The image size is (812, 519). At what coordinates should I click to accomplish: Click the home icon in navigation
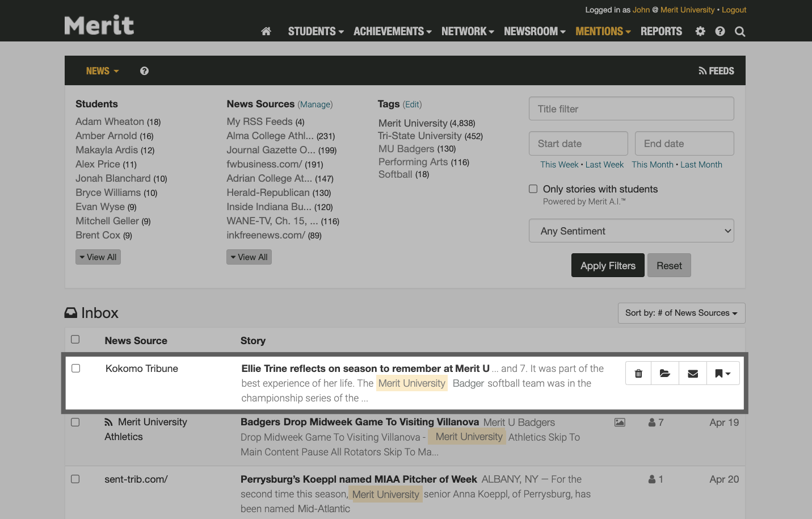pos(266,32)
